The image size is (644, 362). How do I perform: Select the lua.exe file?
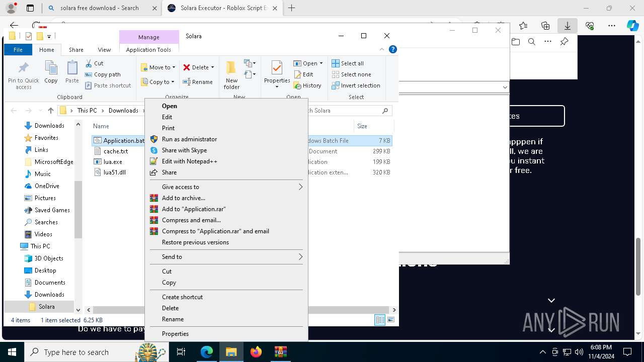point(113,162)
